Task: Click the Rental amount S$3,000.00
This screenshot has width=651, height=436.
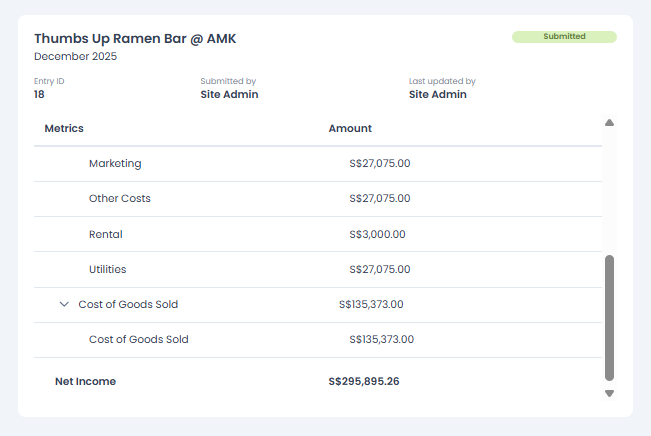Action: click(377, 234)
